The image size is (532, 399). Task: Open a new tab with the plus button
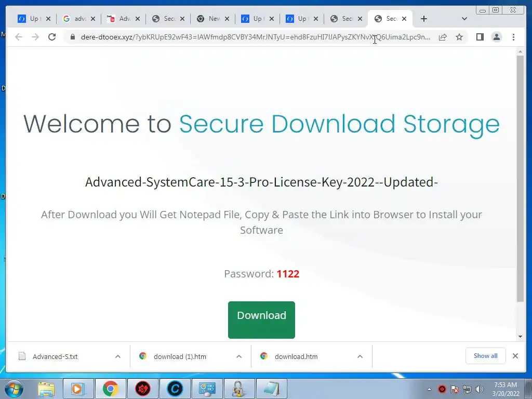[424, 19]
